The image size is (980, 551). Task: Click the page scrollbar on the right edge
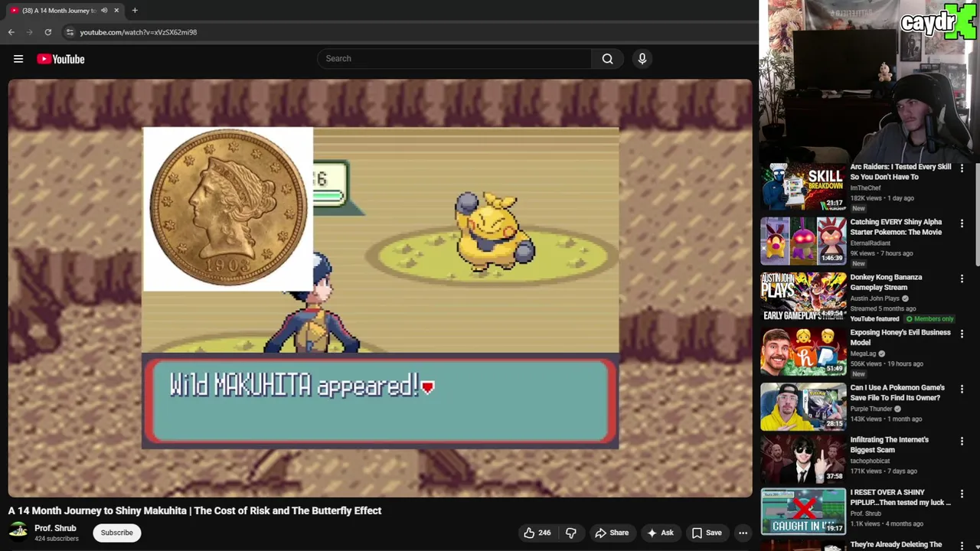[977, 214]
